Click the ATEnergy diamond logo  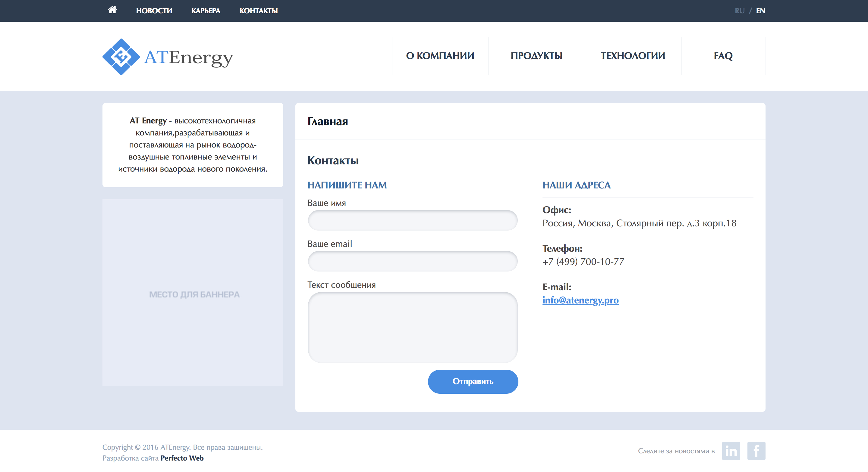[x=121, y=57]
